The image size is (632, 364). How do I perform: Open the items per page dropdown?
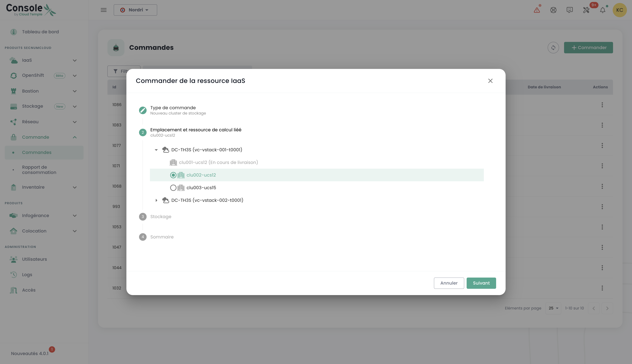pyautogui.click(x=553, y=308)
